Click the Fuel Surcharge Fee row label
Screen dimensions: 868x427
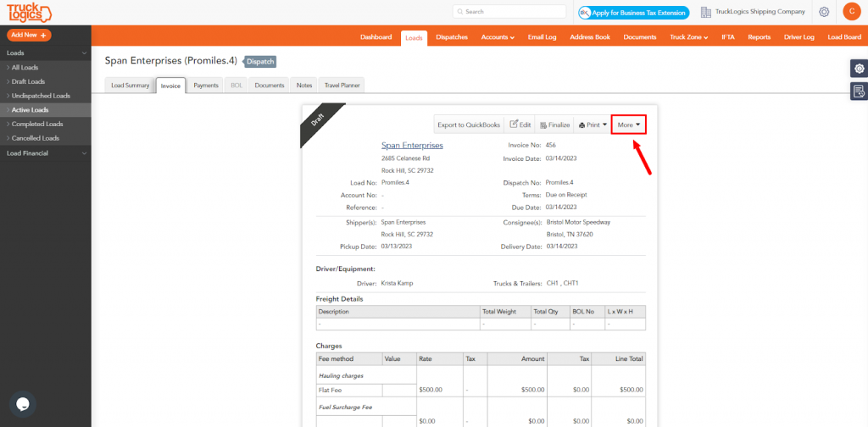pos(345,407)
